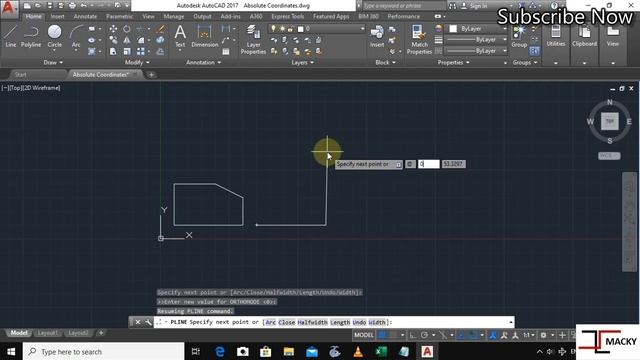Screen dimensions: 640x360
Task: Choose the Width option in command line
Action: pos(377,322)
